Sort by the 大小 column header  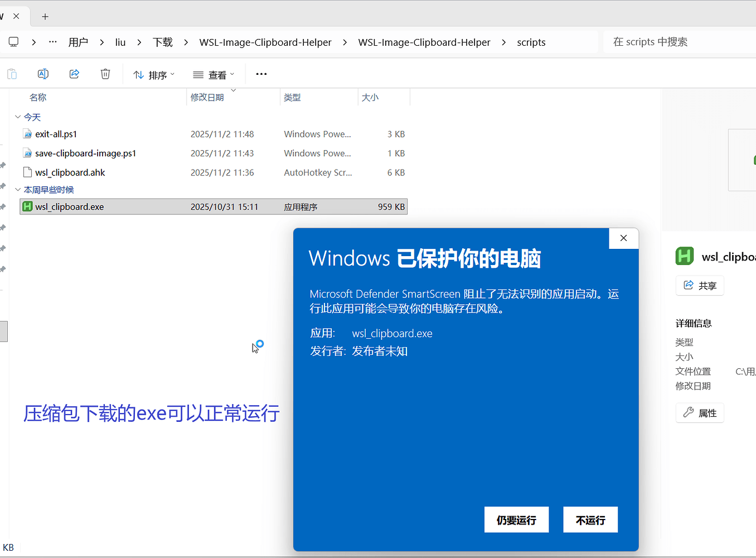tap(370, 97)
